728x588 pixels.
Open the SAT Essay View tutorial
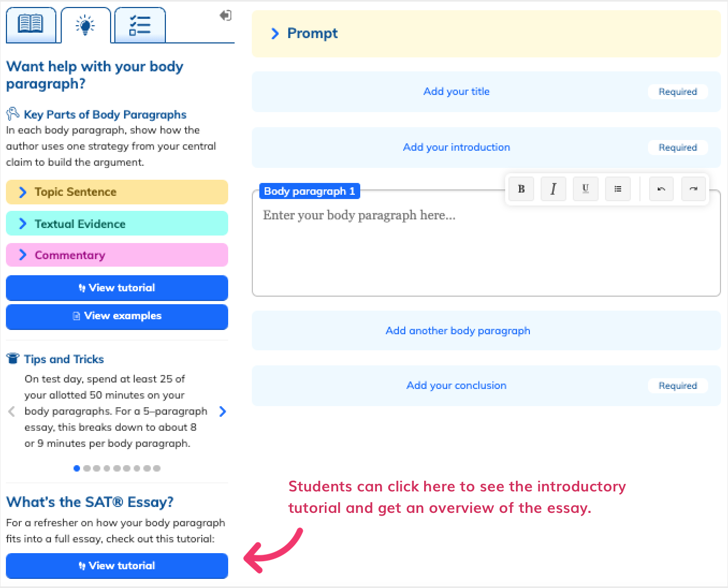tap(117, 565)
